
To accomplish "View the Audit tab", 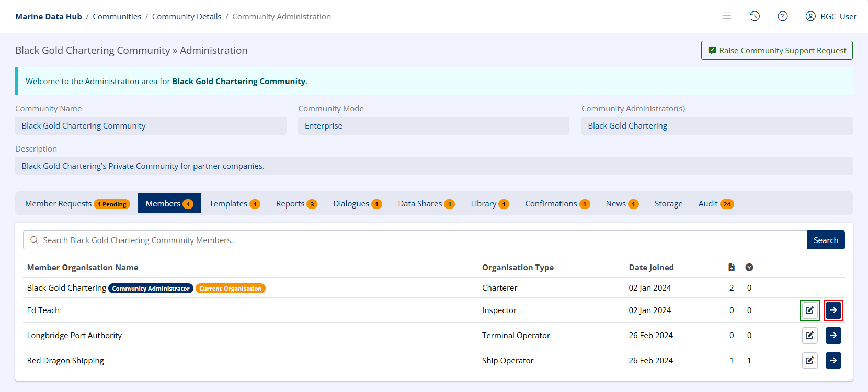I will (x=715, y=204).
